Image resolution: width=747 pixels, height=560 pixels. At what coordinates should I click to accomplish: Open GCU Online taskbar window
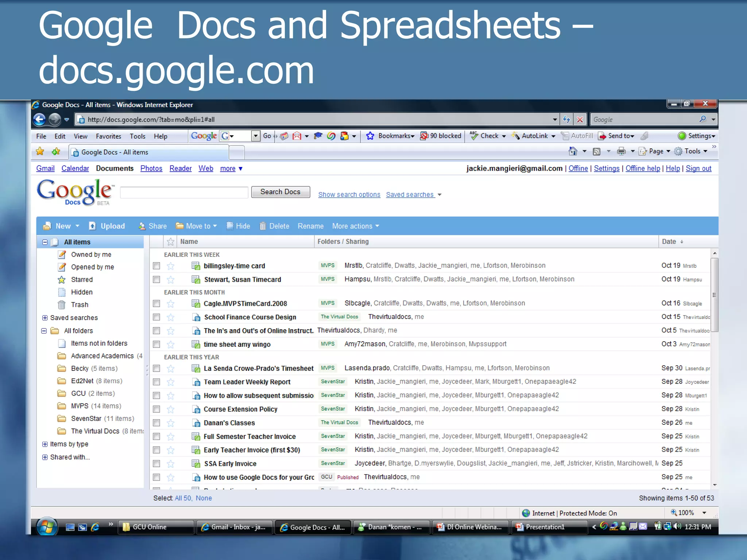[156, 527]
